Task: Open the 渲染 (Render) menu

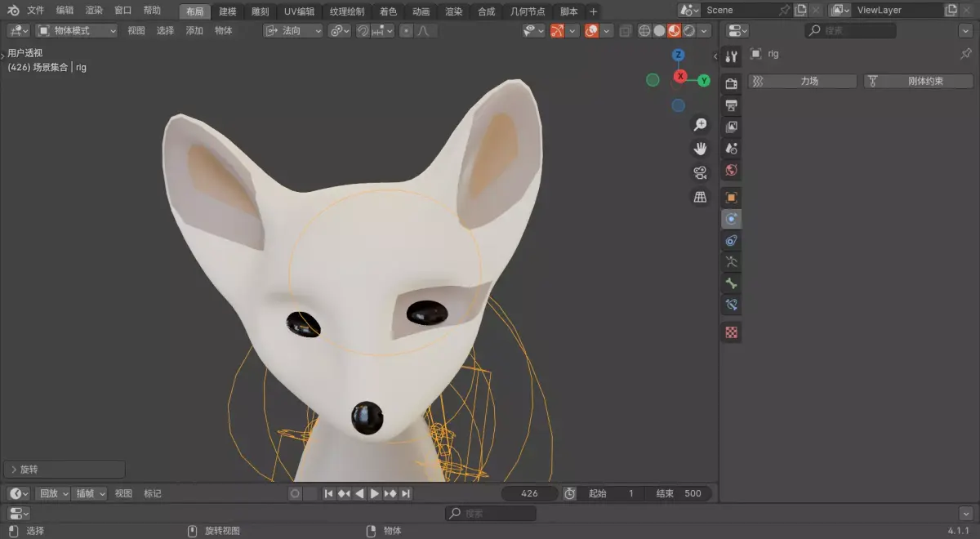Action: pos(95,11)
